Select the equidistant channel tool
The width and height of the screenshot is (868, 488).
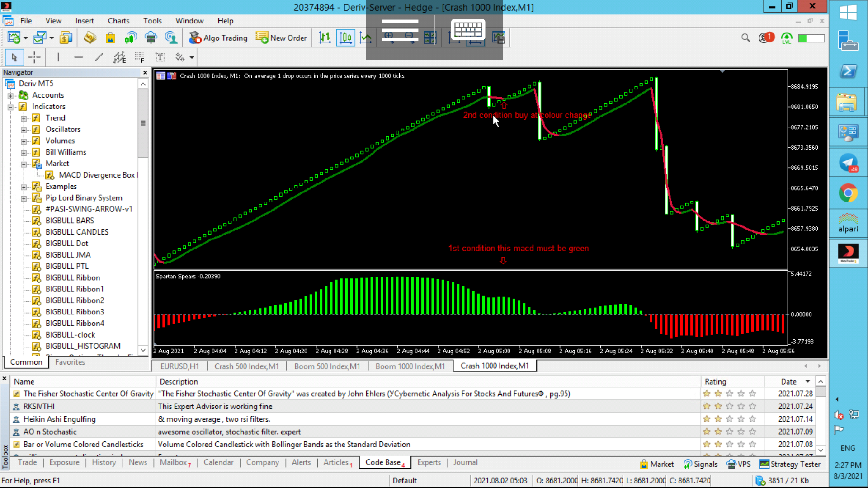119,57
